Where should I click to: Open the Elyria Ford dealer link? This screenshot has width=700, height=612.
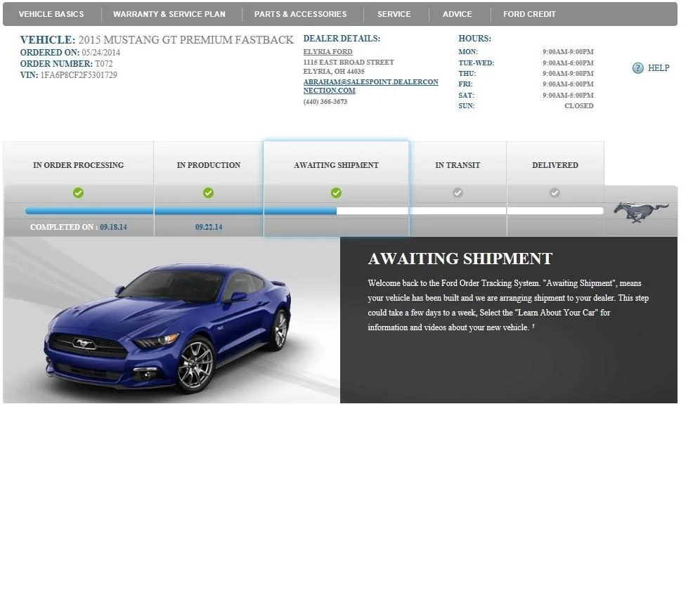pyautogui.click(x=328, y=52)
